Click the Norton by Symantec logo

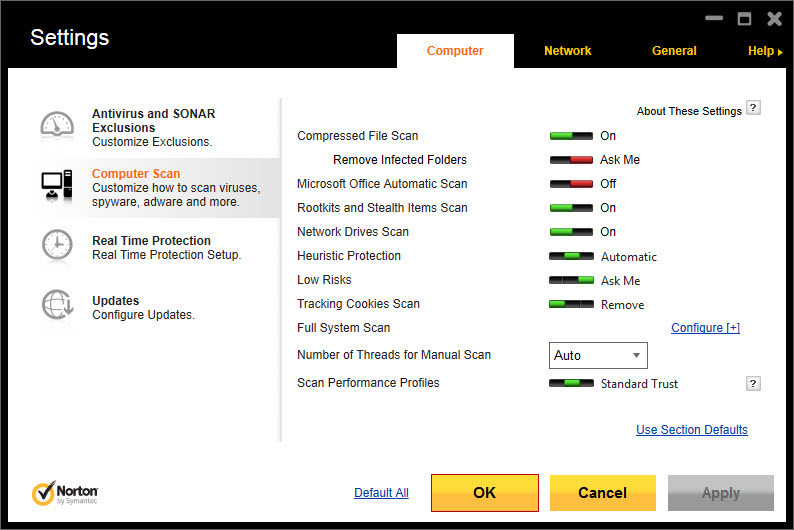(x=65, y=493)
